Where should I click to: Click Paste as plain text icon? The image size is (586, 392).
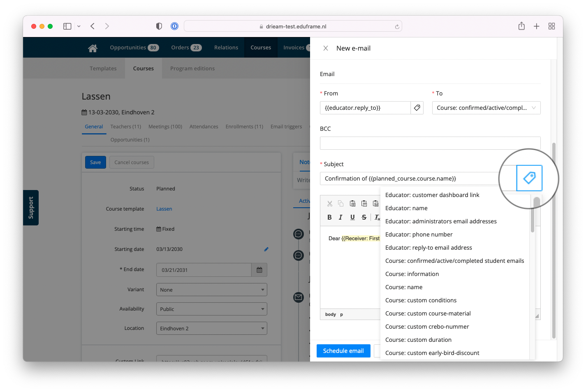coord(364,203)
